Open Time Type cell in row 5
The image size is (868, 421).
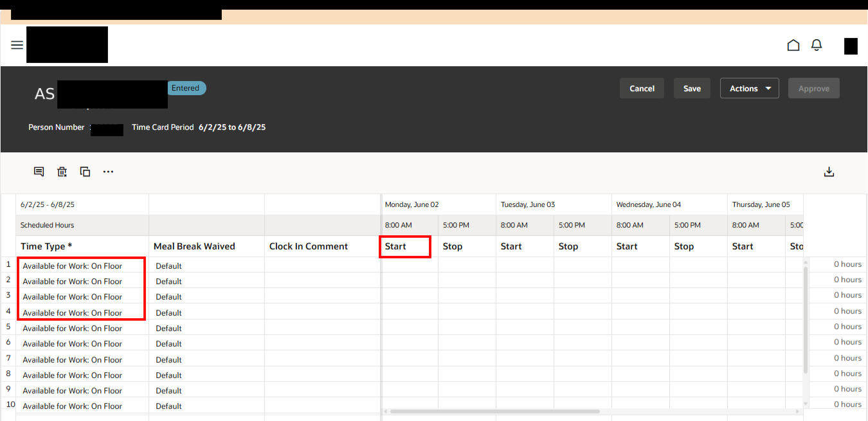tap(82, 328)
